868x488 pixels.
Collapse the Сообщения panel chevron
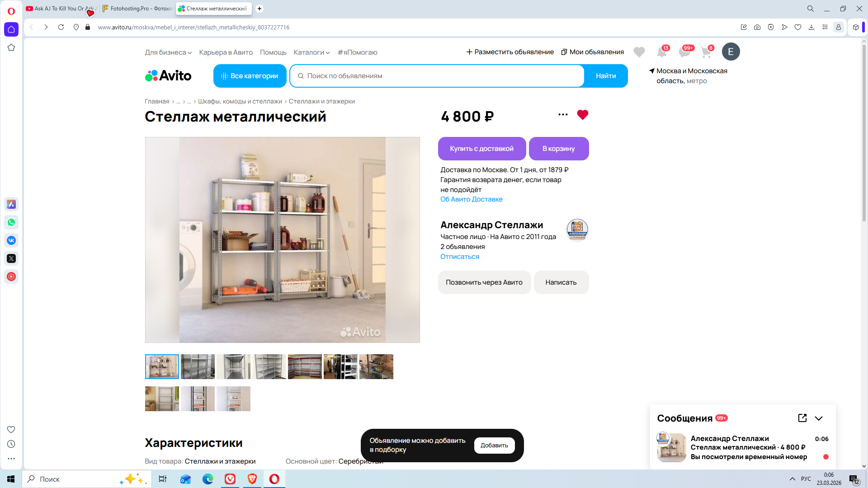[818, 418]
